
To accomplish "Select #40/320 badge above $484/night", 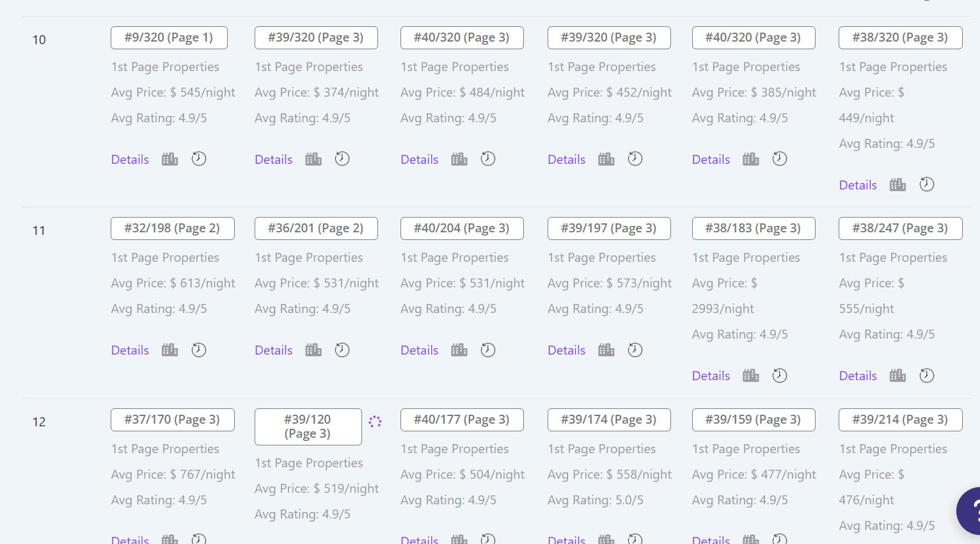I will pyautogui.click(x=462, y=37).
